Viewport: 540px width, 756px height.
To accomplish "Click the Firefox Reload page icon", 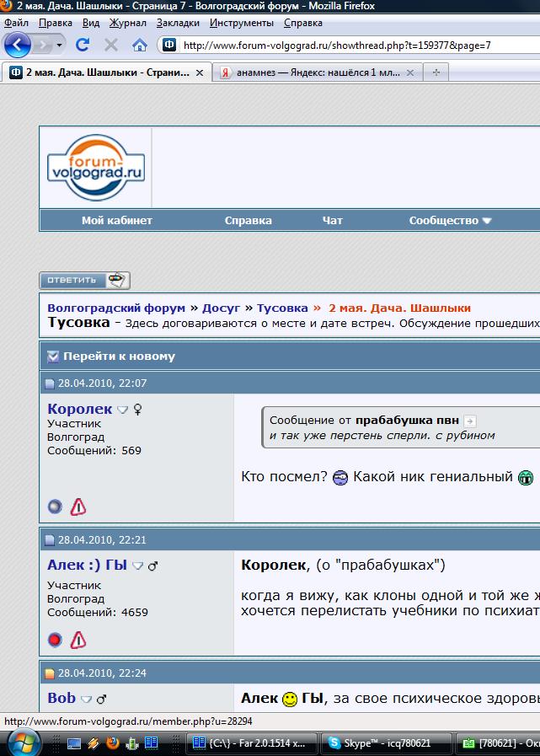I will (83, 45).
